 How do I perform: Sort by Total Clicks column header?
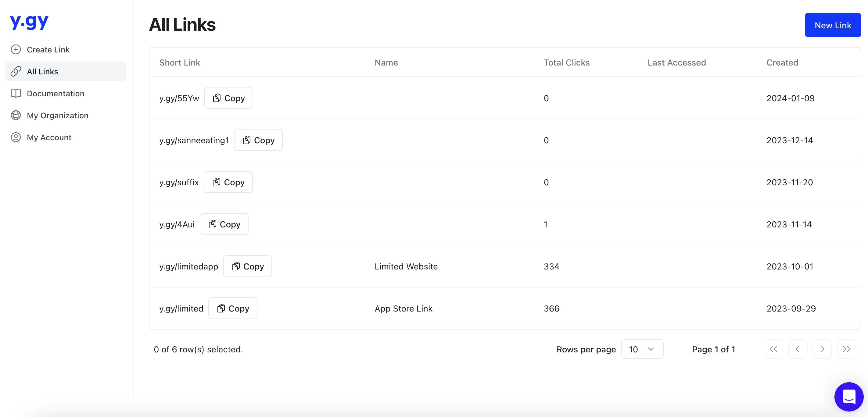click(566, 62)
